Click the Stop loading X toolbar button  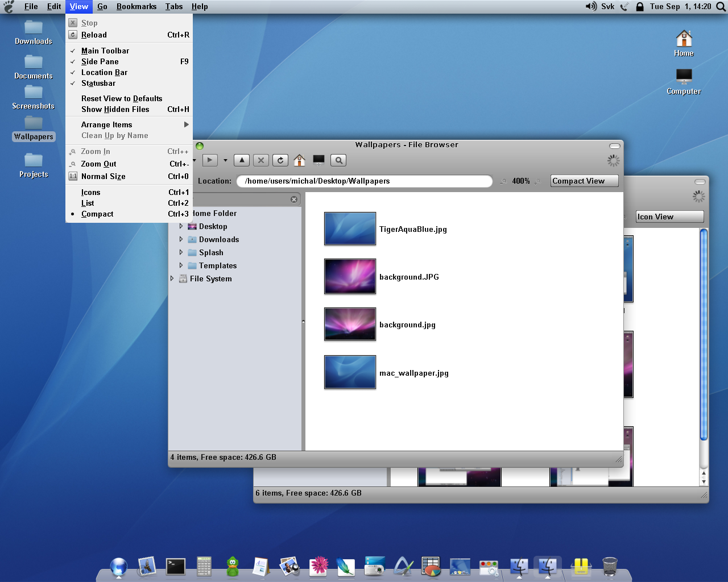(x=261, y=160)
